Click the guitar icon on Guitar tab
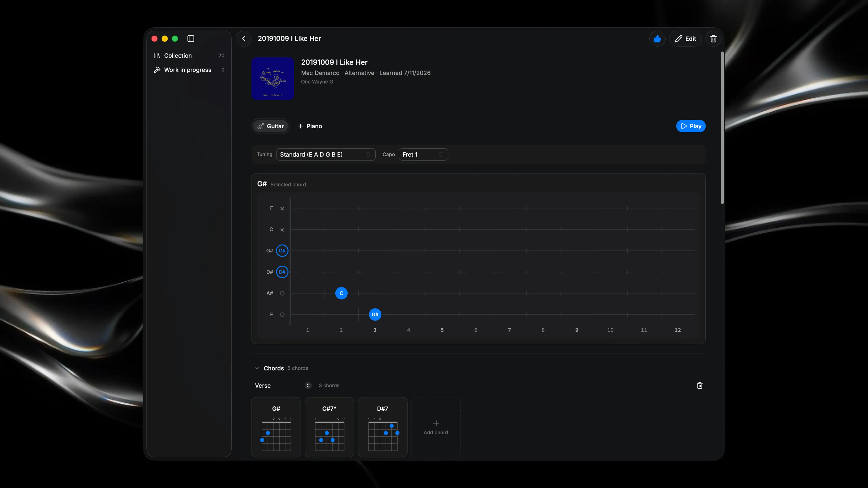Viewport: 868px width, 488px height. tap(260, 126)
